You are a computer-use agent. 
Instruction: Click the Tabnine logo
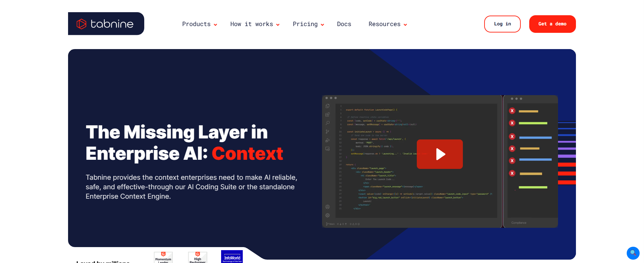pyautogui.click(x=106, y=24)
